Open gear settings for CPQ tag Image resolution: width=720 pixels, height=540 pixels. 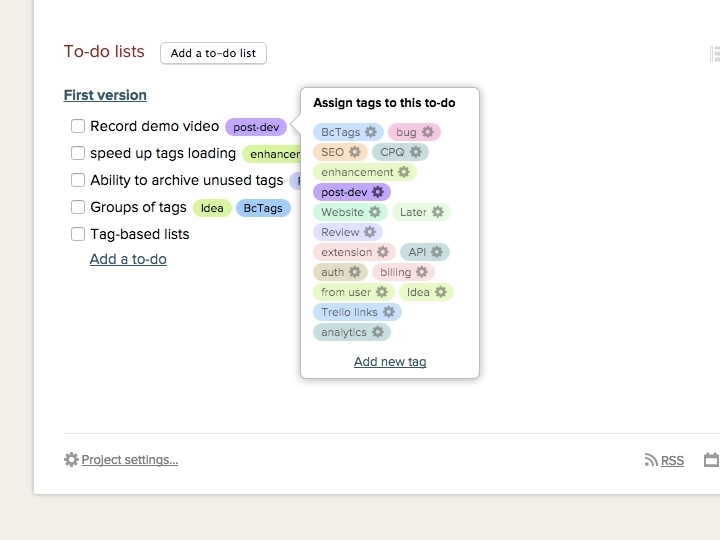(x=416, y=152)
